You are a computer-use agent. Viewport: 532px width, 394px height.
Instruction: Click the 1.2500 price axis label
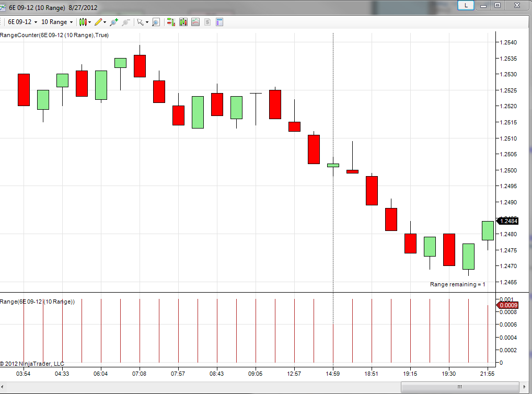508,170
